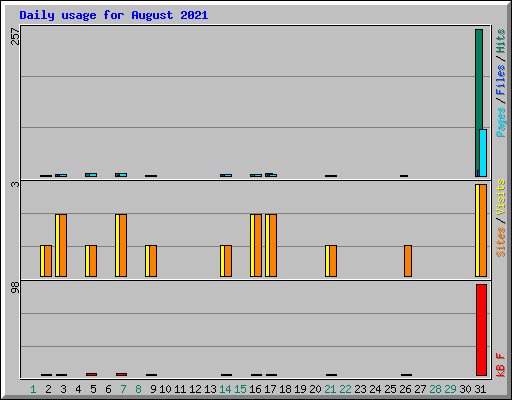Click the 'KB F' legend label
The width and height of the screenshot is (512, 400).
501,365
